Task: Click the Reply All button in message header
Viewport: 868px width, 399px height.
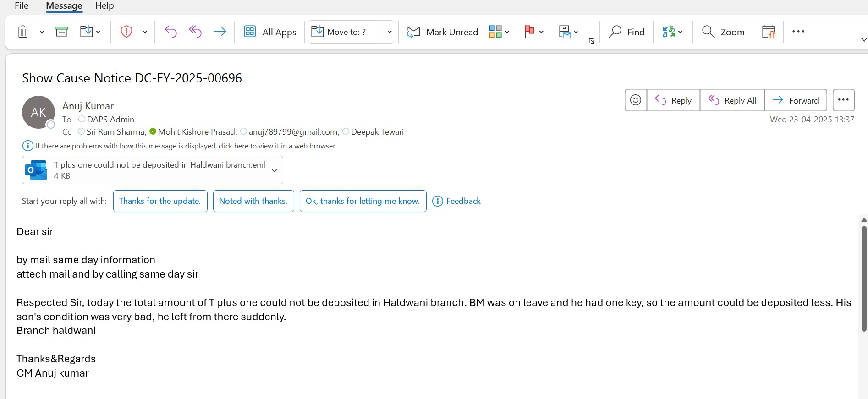Action: tap(732, 100)
